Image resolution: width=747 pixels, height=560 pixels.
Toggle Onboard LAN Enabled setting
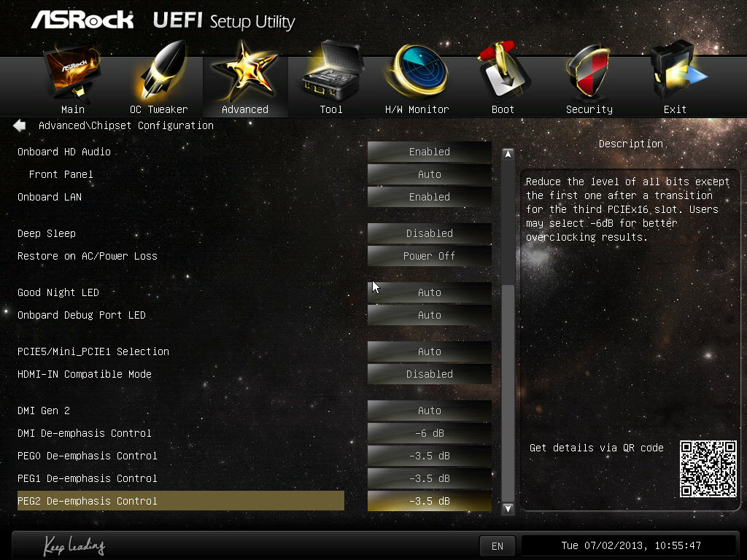coord(429,197)
